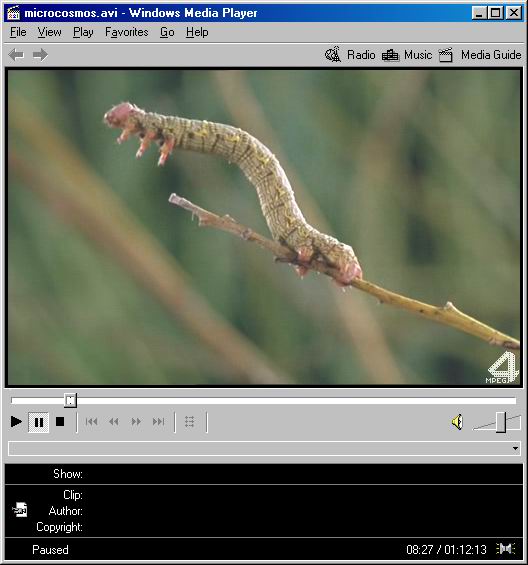Viewport: 528px width, 565px height.
Task: Mute audio with the speaker icon
Action: (457, 422)
